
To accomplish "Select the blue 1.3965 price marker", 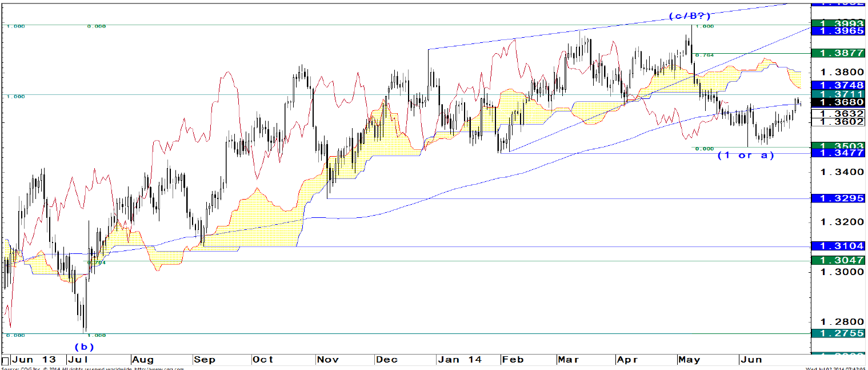I will click(838, 31).
